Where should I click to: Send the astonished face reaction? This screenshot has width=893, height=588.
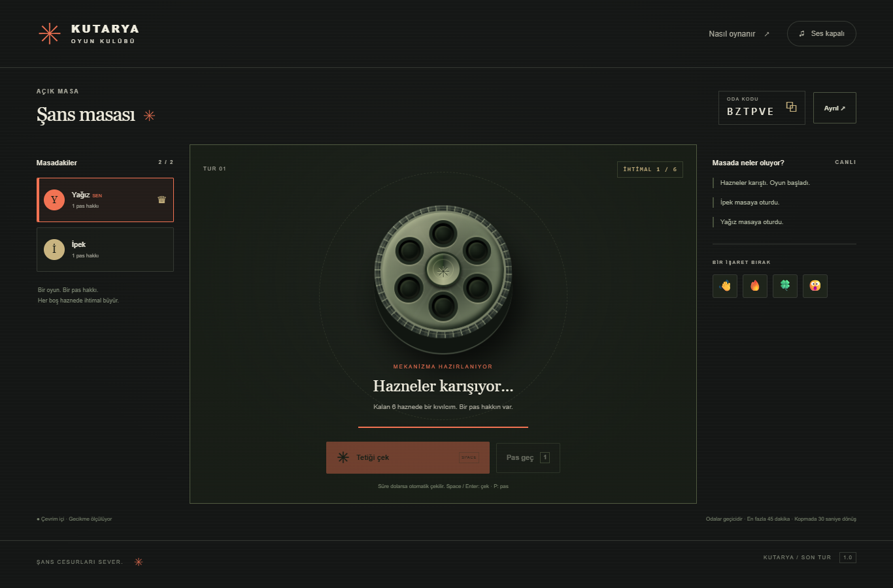pos(815,286)
